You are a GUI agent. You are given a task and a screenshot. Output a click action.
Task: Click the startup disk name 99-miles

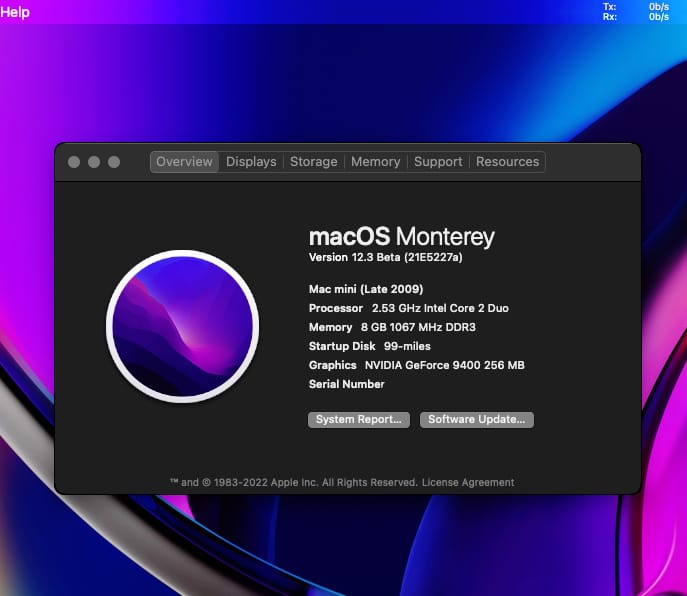[x=407, y=346]
